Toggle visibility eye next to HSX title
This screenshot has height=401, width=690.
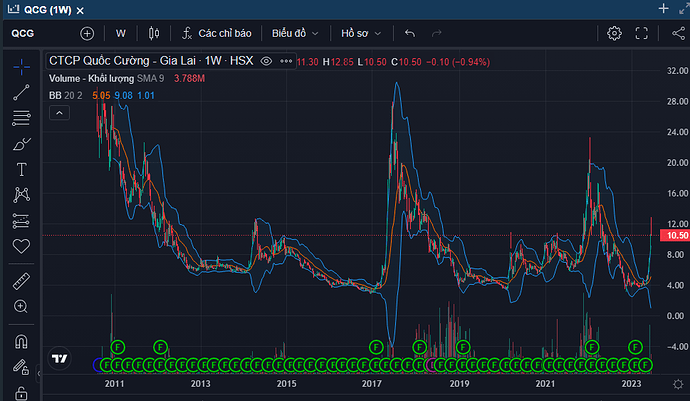tap(266, 62)
